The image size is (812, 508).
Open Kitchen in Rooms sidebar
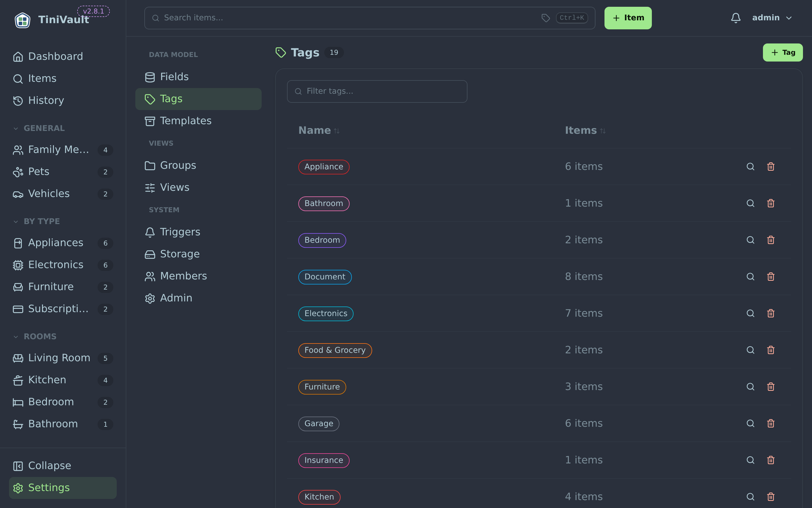click(63, 380)
